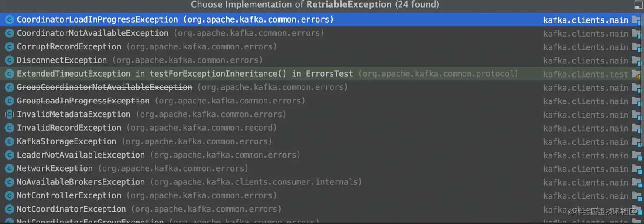Click the module folder icon on LeaderNotAvailableException row
Viewport: 644px width, 224px height.
(x=636, y=155)
